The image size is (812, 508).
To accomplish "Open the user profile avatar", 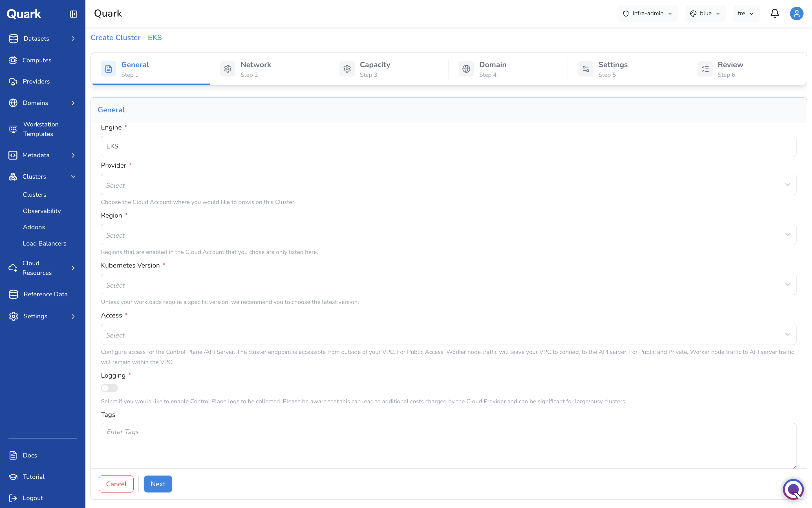I will pos(796,14).
